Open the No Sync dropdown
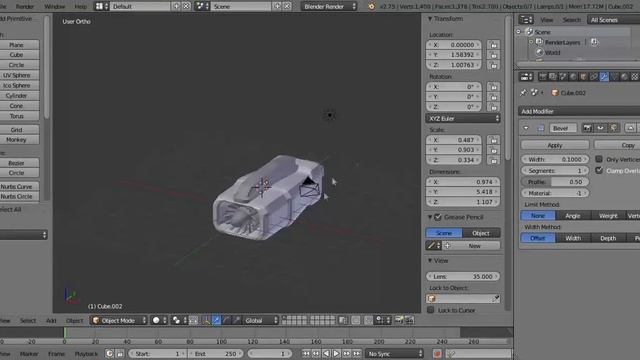The image size is (640, 360). (x=395, y=354)
